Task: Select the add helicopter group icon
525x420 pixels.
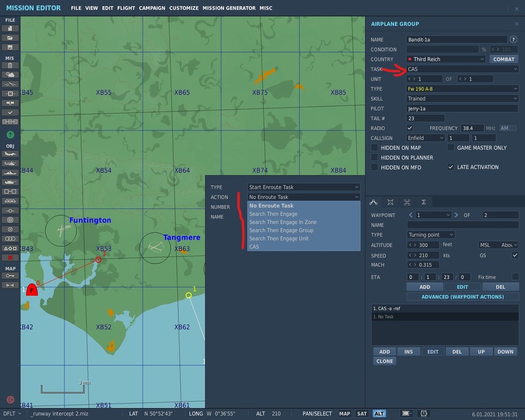Action: pyautogui.click(x=10, y=163)
